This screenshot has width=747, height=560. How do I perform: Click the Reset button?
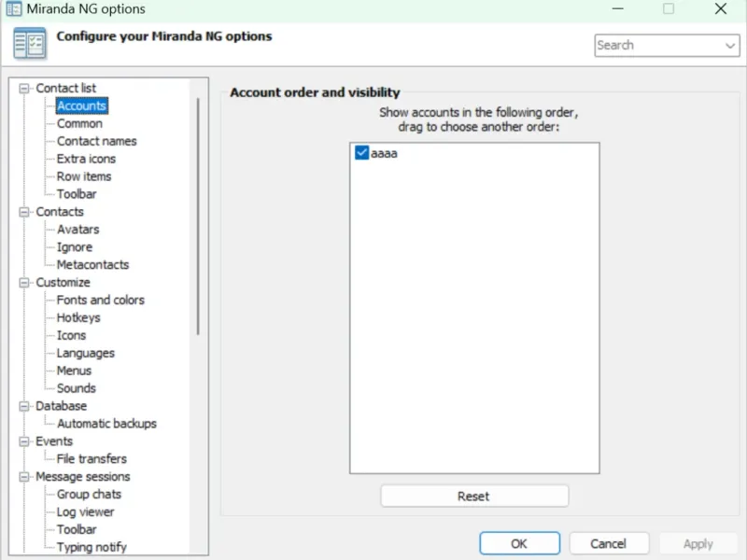pyautogui.click(x=474, y=497)
